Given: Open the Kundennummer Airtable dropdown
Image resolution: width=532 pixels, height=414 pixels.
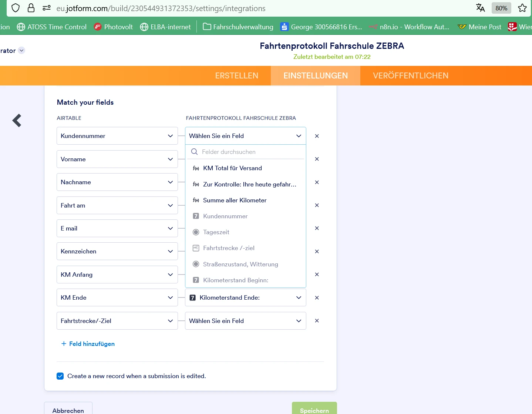Looking at the screenshot, I should [x=117, y=136].
